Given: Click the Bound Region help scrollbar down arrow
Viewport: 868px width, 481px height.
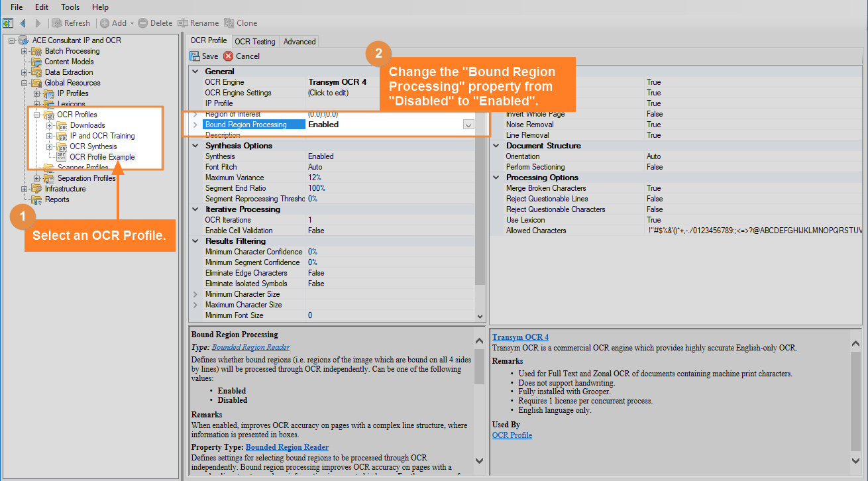Looking at the screenshot, I should pos(480,460).
